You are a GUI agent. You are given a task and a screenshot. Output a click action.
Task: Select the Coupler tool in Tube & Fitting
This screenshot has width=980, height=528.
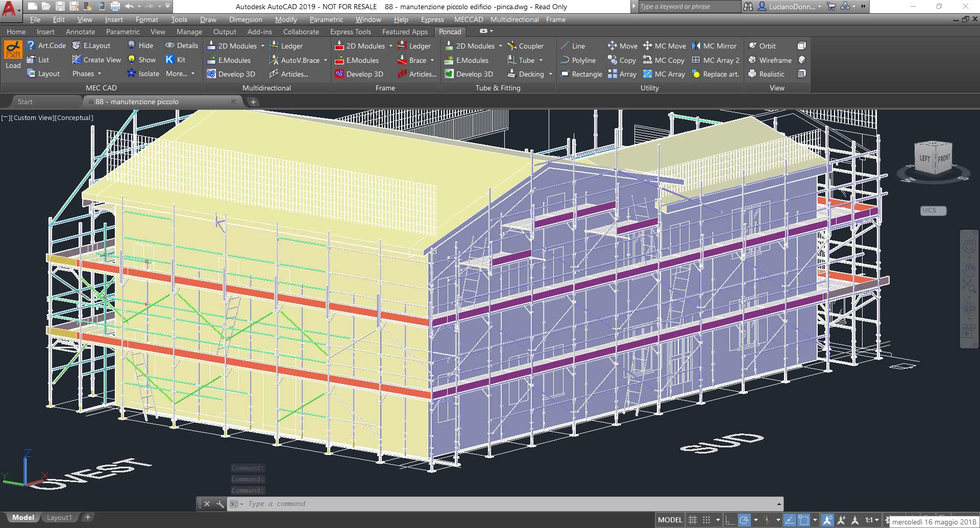527,45
